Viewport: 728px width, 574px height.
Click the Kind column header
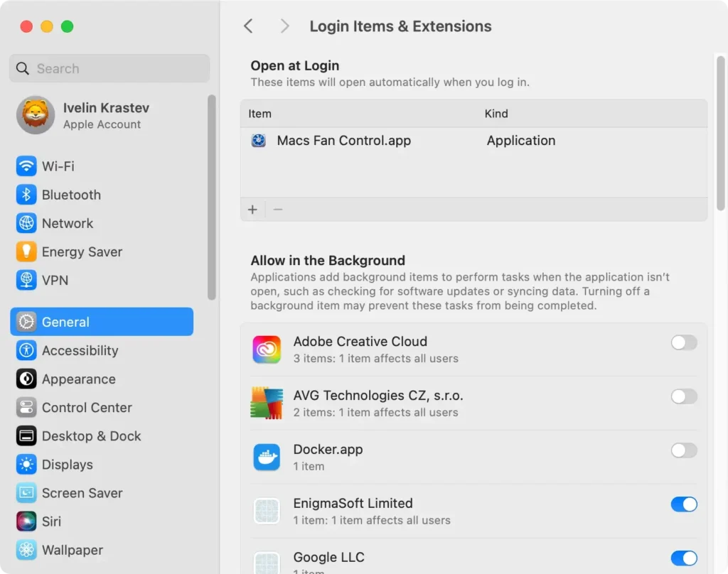tap(496, 114)
